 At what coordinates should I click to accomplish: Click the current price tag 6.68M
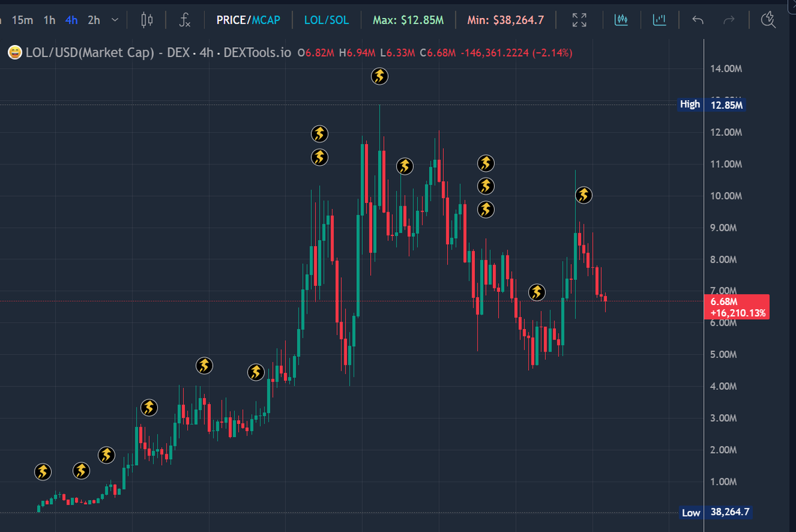(x=737, y=306)
